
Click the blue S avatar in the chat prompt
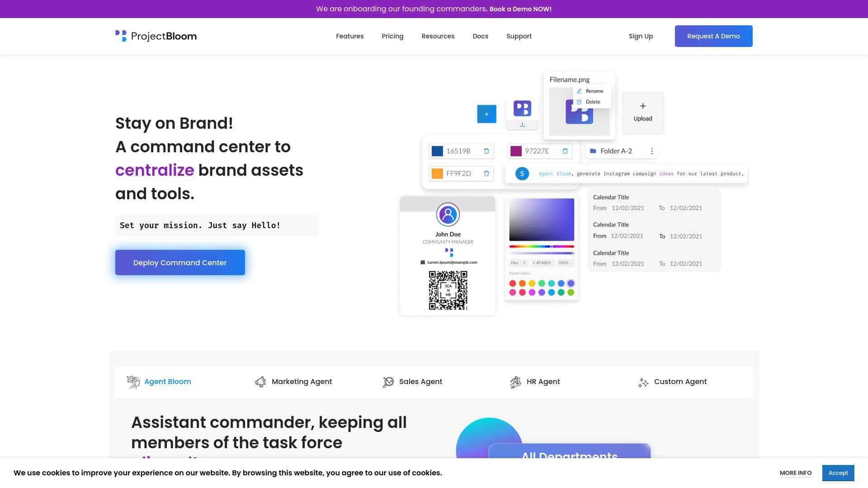point(522,174)
